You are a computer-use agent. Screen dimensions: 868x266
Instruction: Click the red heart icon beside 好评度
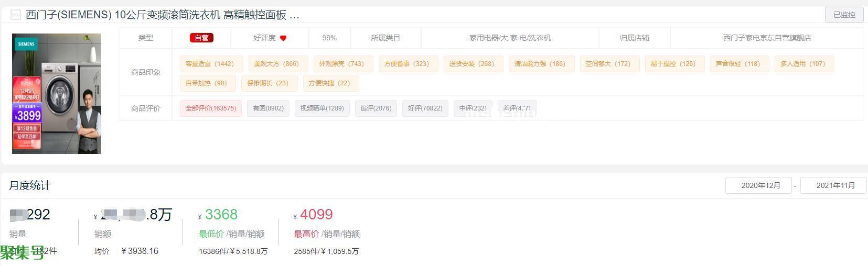coord(283,38)
